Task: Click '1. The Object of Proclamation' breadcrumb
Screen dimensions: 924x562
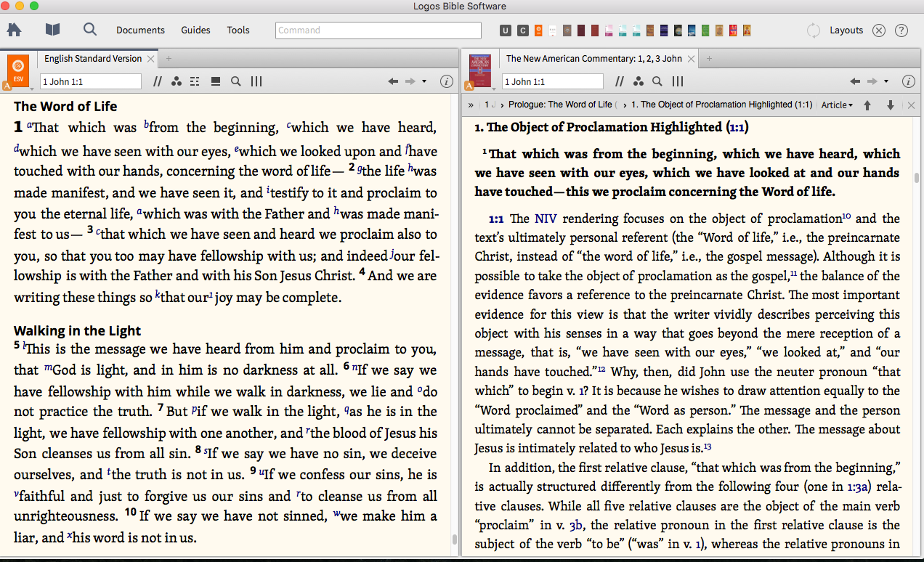Action: click(723, 105)
